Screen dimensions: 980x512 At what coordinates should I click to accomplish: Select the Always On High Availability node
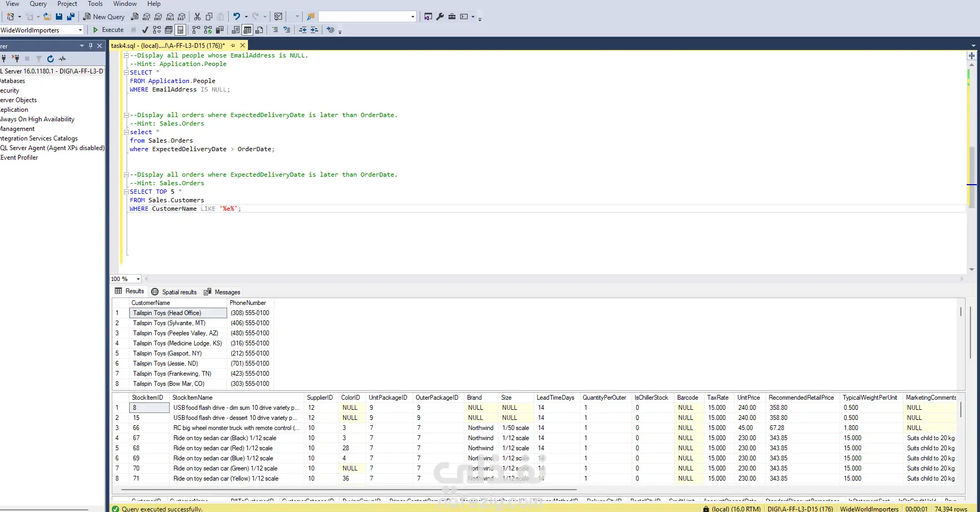click(37, 119)
